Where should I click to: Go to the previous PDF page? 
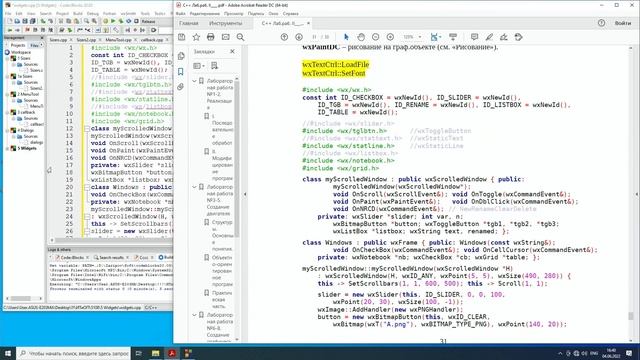click(x=284, y=37)
